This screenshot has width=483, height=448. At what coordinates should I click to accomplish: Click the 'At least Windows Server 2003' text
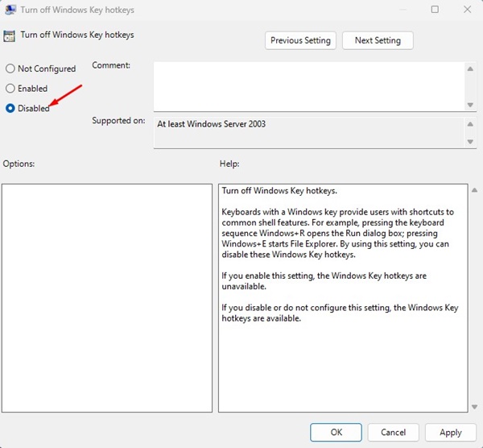coord(211,124)
